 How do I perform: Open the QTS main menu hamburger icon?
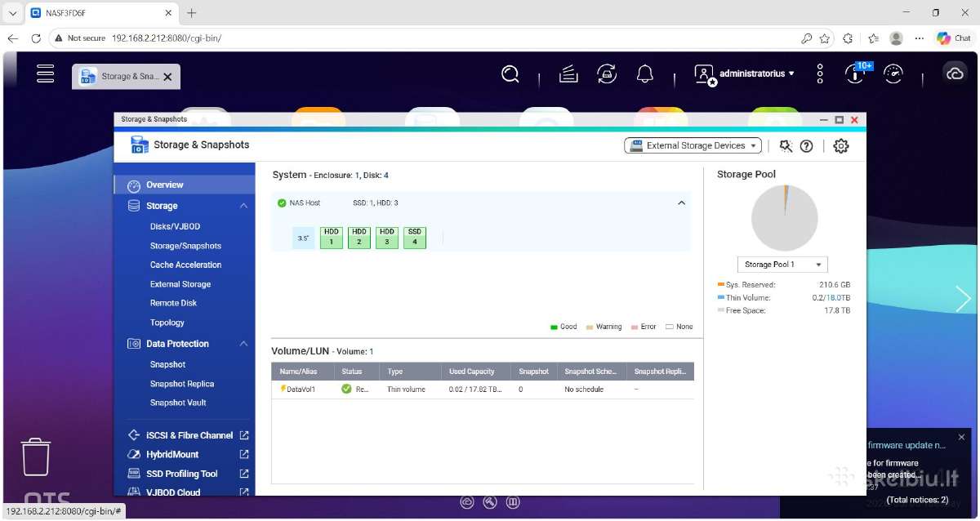[x=46, y=73]
